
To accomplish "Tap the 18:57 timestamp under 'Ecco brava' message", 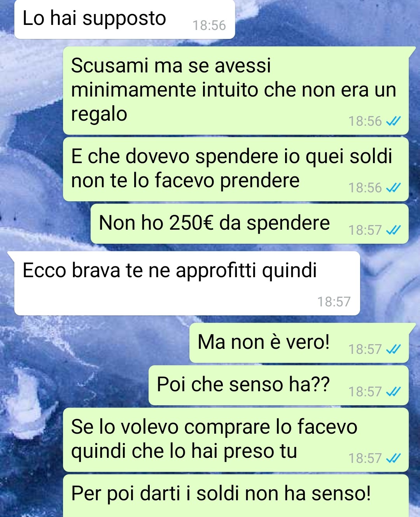I will tap(334, 302).
